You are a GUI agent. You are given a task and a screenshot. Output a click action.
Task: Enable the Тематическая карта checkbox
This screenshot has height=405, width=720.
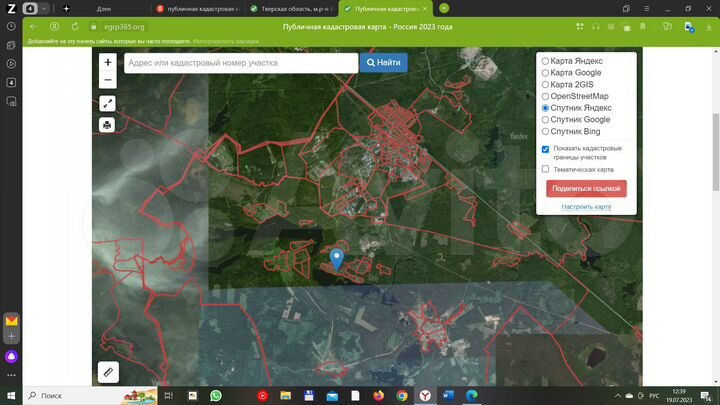point(545,169)
